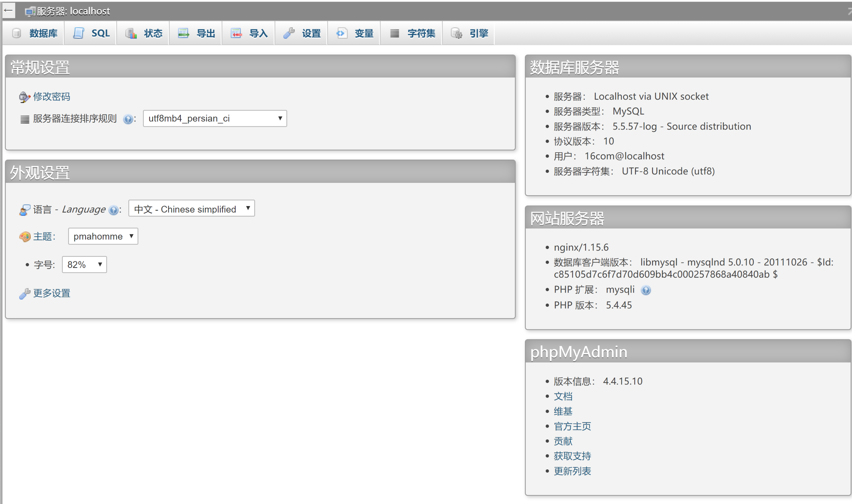Open the 变量 variables tab
Screen dimensions: 852x504
click(x=354, y=33)
